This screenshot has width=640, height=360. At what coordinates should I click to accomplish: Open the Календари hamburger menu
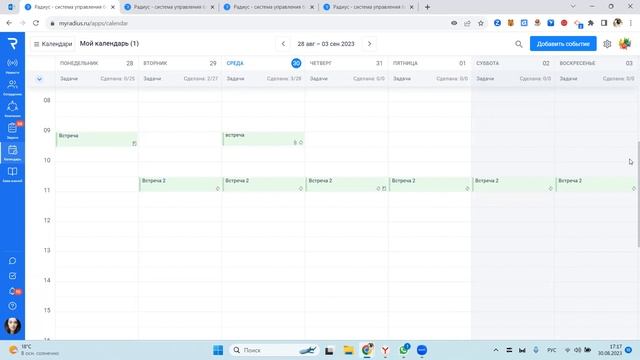pos(53,44)
